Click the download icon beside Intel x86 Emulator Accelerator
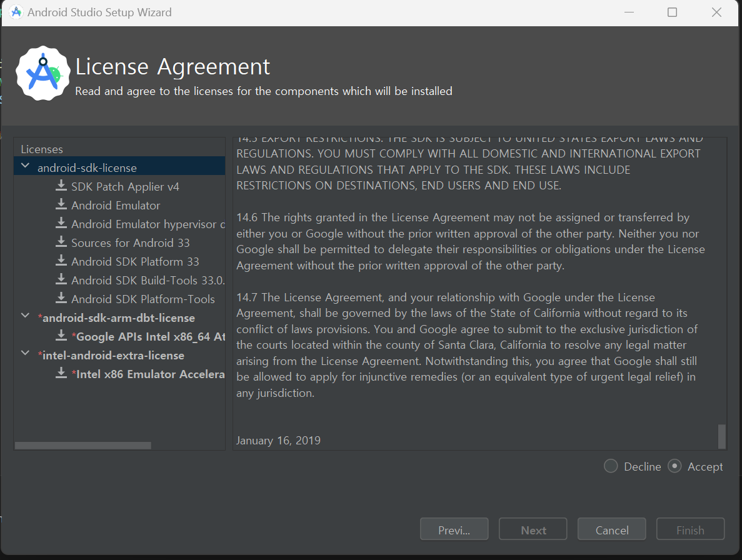This screenshot has height=560, width=742. coord(61,373)
